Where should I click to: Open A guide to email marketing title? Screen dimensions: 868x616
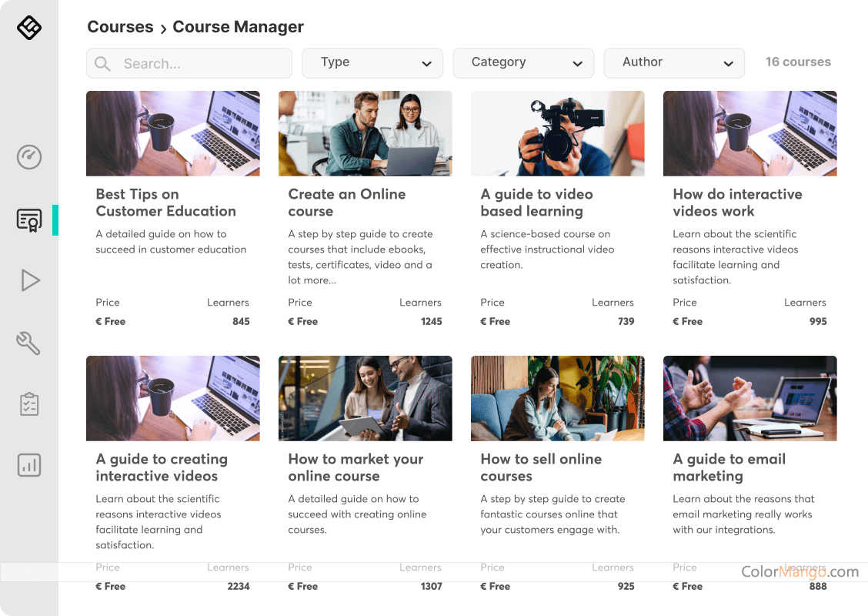pos(729,467)
